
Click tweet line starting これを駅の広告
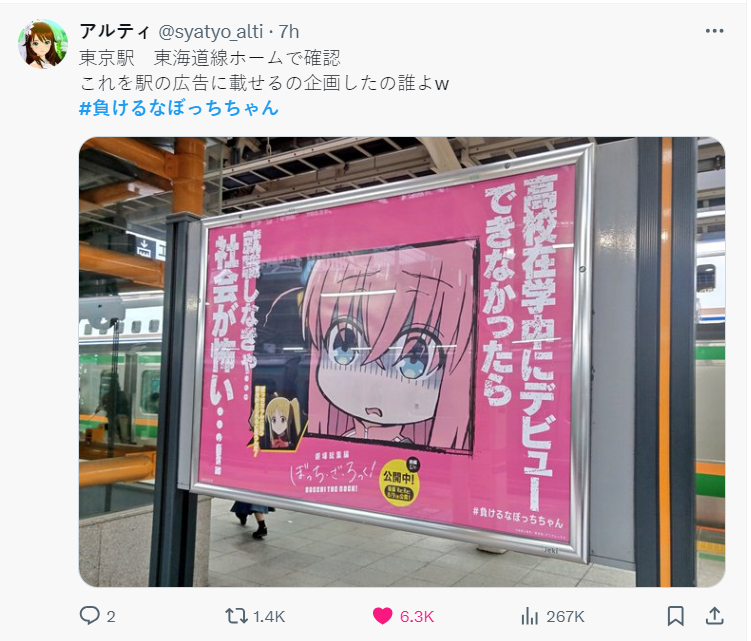[264, 83]
